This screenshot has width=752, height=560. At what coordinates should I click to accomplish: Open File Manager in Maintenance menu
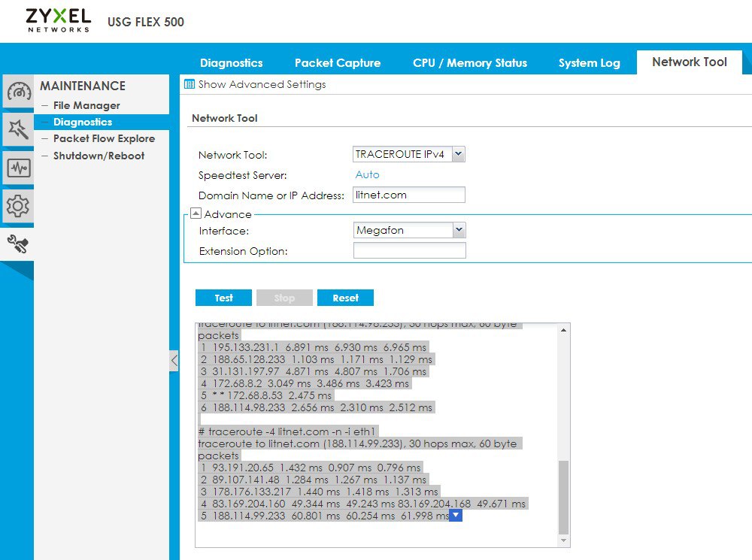(x=86, y=105)
